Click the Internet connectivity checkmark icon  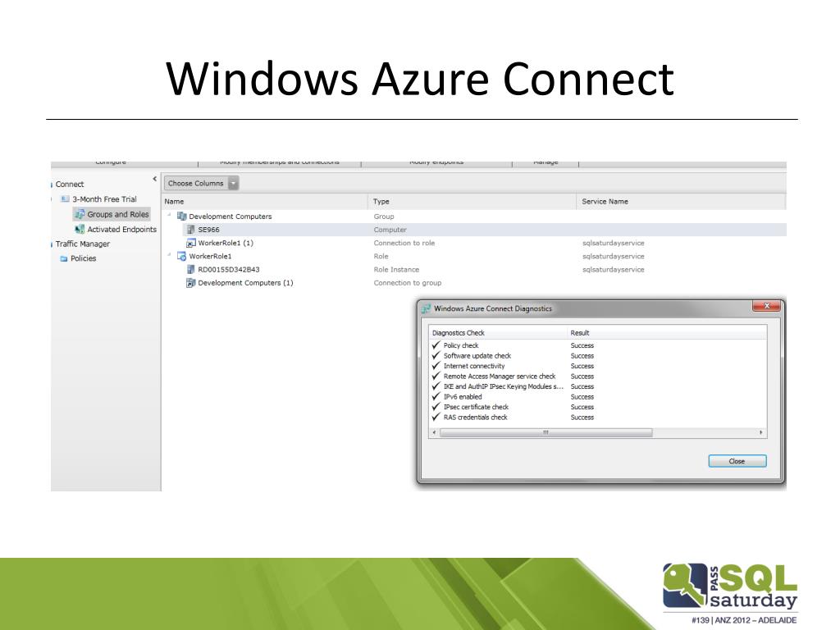(436, 365)
